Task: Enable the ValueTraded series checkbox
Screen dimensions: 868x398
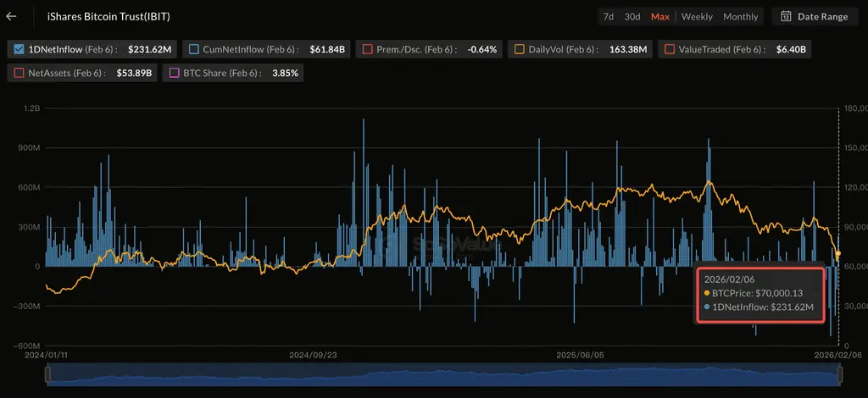Action: coord(670,49)
